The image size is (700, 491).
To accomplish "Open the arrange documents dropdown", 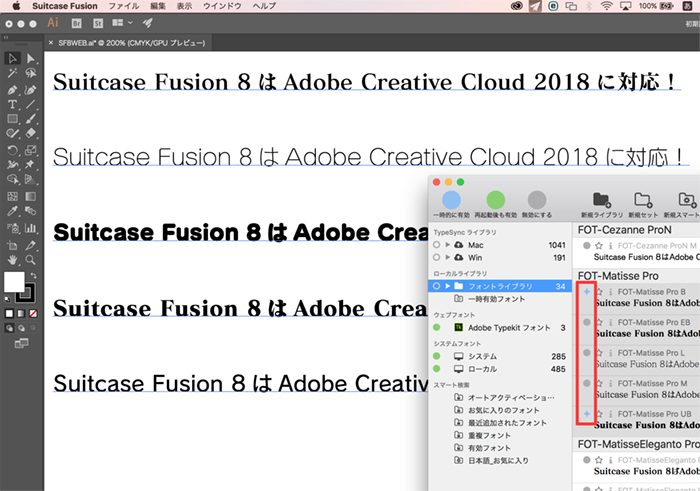I will click(122, 23).
